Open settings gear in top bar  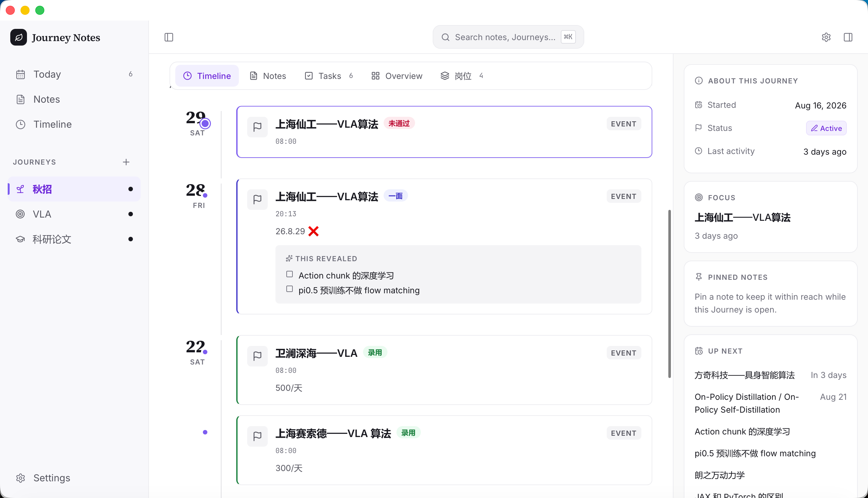(x=826, y=37)
